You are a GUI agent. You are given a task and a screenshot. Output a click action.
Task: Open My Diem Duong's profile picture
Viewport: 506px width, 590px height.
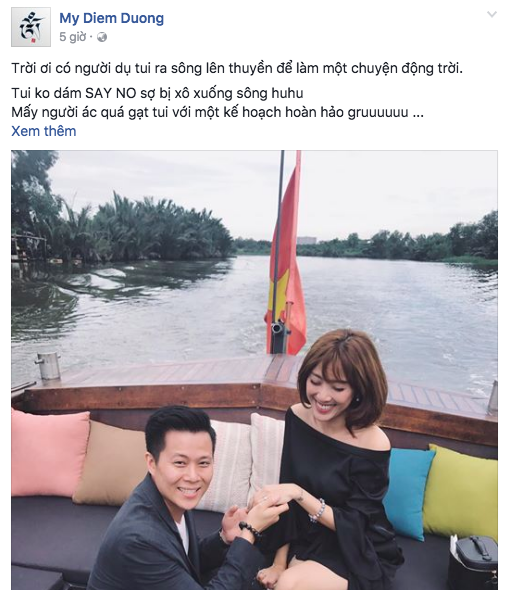coord(31,27)
